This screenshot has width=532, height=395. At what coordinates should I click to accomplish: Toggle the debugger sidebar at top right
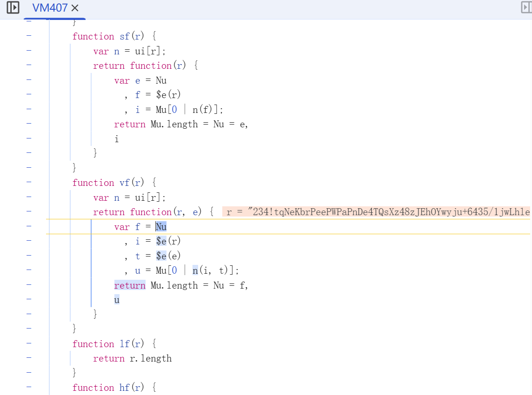click(526, 8)
